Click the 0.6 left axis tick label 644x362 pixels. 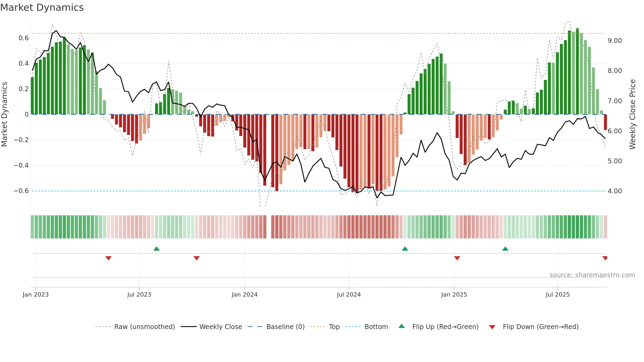24,38
